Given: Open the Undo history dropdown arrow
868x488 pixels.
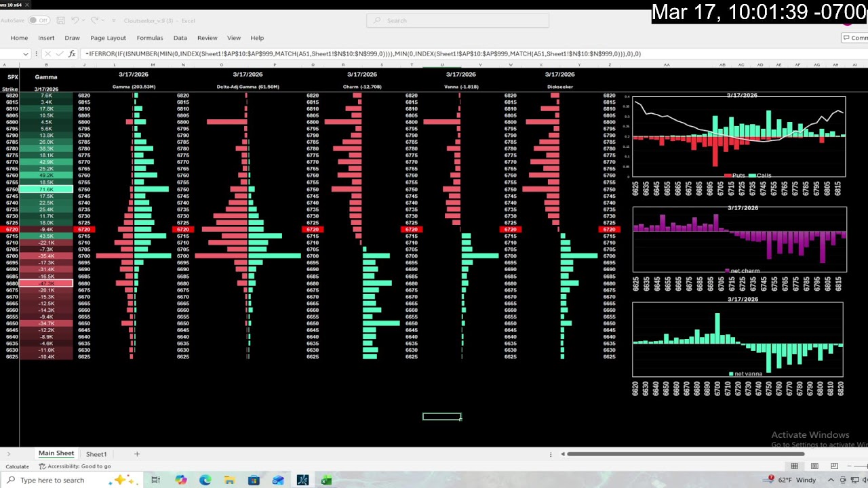Looking at the screenshot, I should coord(83,20).
